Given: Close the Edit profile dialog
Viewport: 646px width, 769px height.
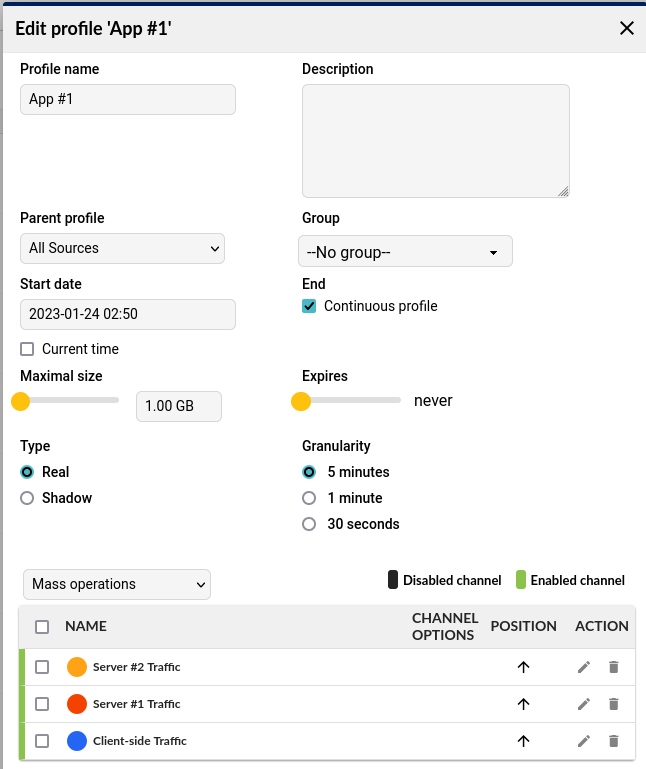Looking at the screenshot, I should (x=627, y=28).
